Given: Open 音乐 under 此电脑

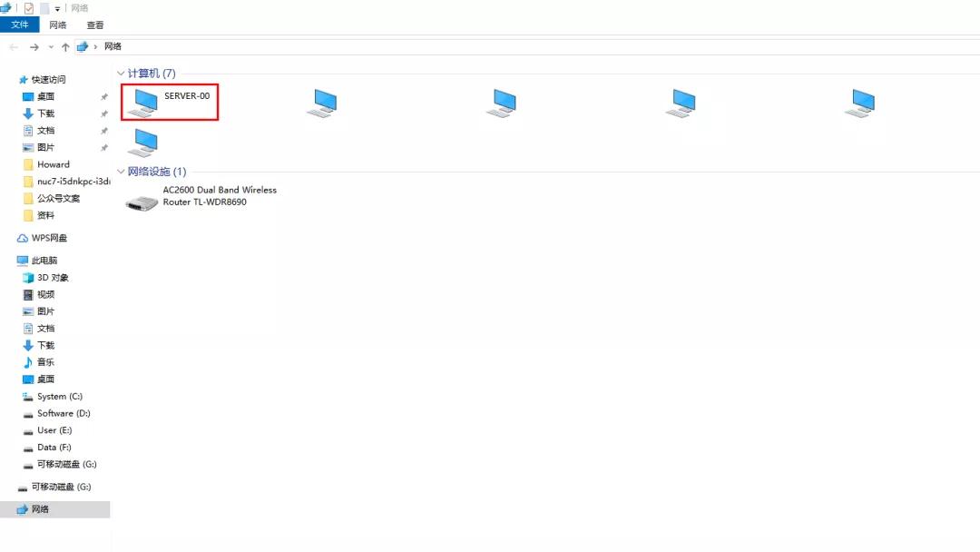Looking at the screenshot, I should [x=45, y=362].
